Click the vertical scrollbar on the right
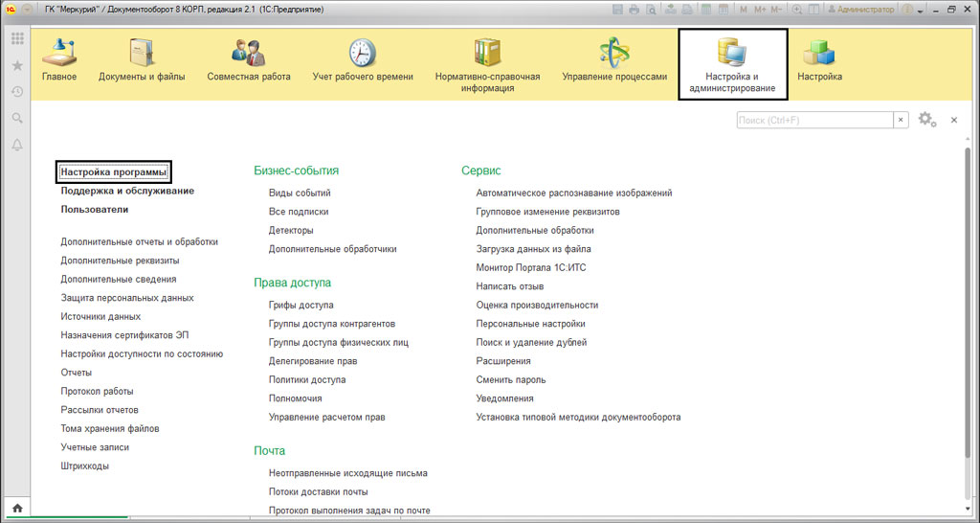The width and height of the screenshot is (980, 523). (968, 287)
